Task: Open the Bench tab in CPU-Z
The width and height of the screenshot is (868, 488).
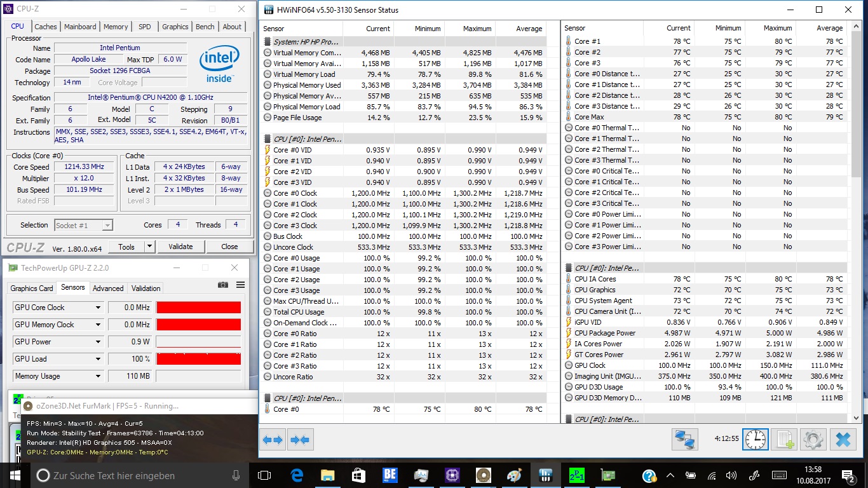Action: pyautogui.click(x=205, y=27)
